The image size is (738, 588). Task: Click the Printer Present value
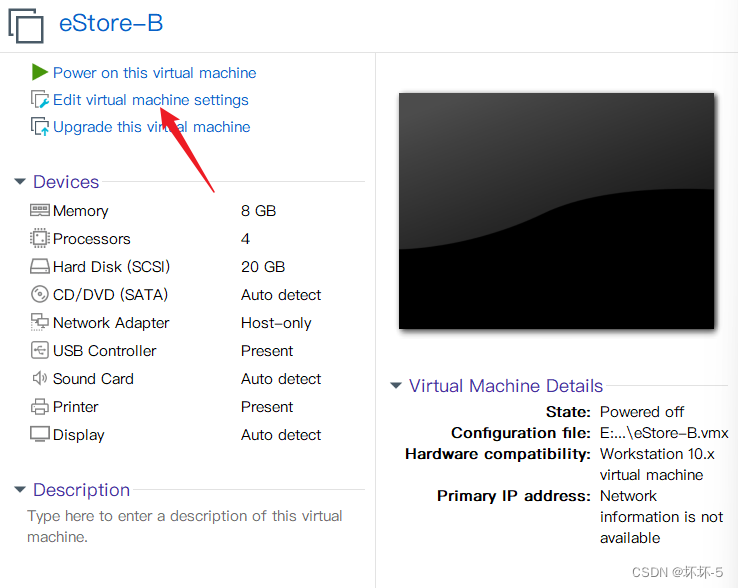(x=267, y=407)
